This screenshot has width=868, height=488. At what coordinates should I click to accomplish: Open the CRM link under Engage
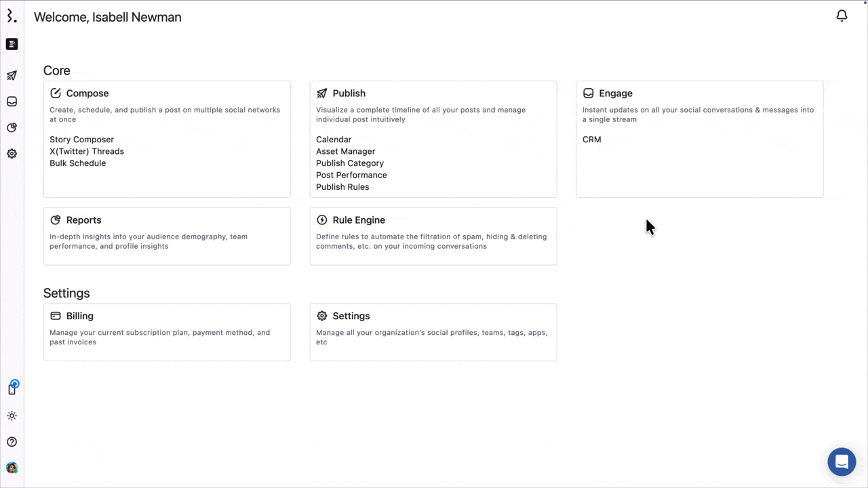[x=591, y=140]
